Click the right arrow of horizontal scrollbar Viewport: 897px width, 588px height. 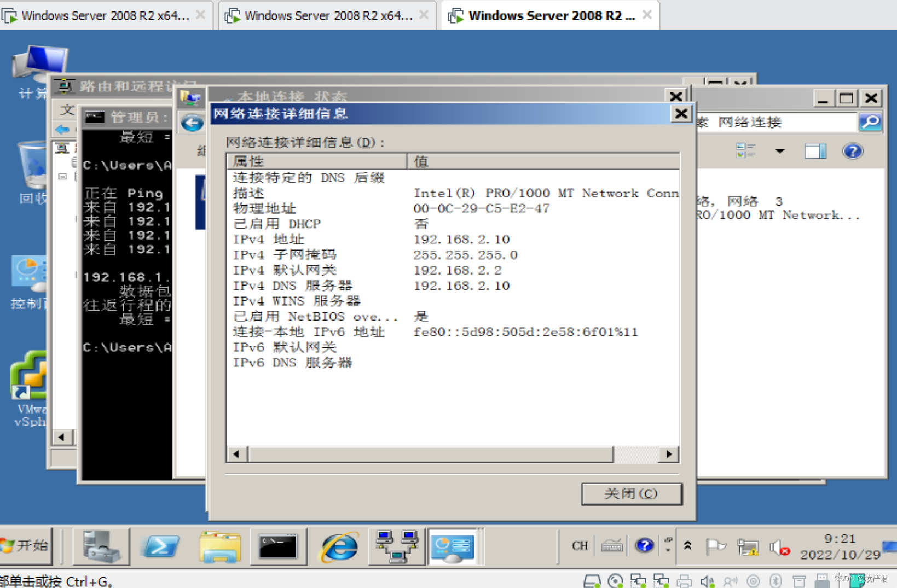[x=669, y=454]
